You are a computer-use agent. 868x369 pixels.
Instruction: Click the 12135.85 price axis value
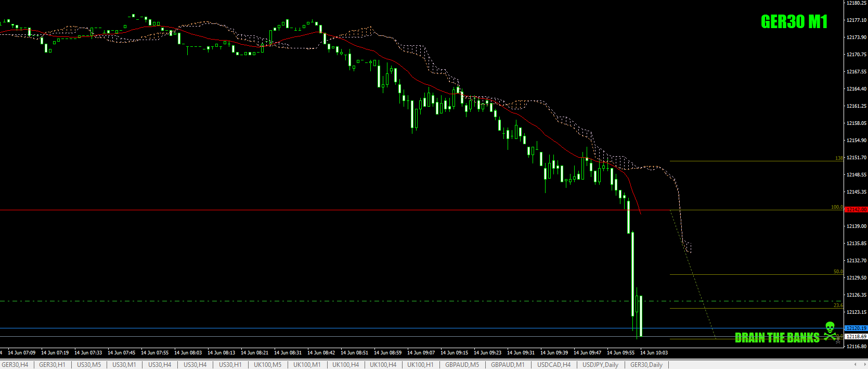857,244
